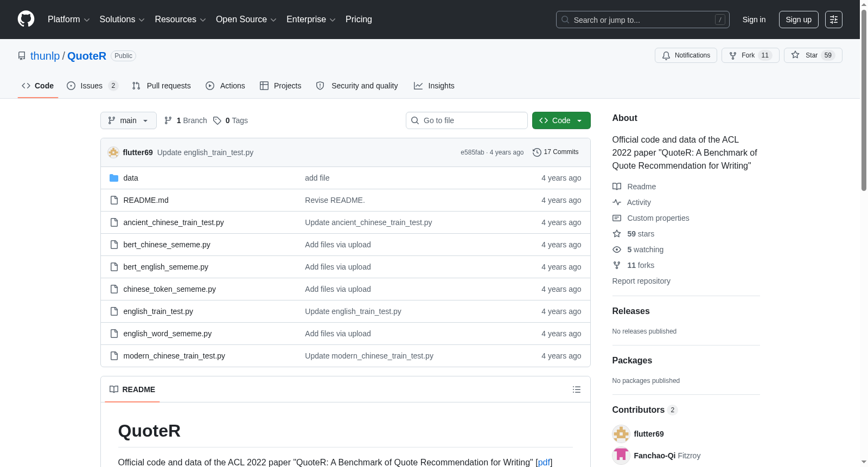Expand the Open Source menu
This screenshot has width=868, height=467.
246,20
